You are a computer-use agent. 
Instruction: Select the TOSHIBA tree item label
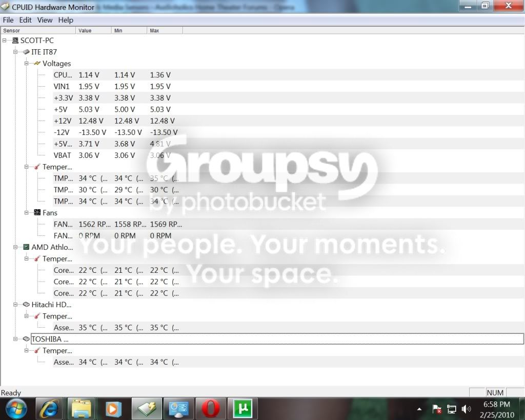click(50, 339)
